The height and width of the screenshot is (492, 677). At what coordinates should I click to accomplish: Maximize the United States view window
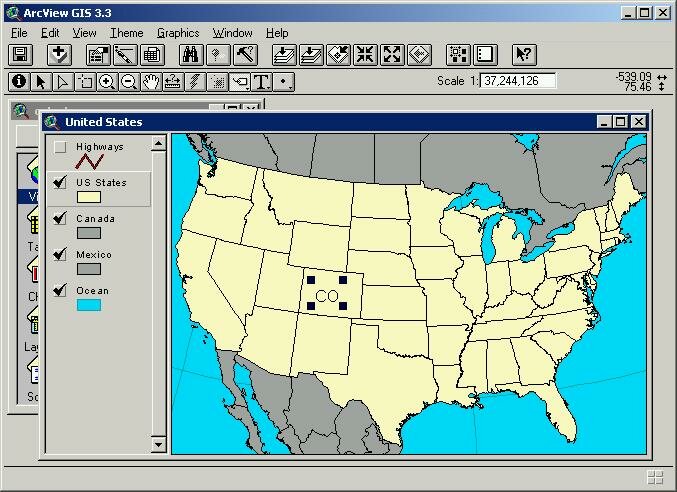(x=620, y=122)
